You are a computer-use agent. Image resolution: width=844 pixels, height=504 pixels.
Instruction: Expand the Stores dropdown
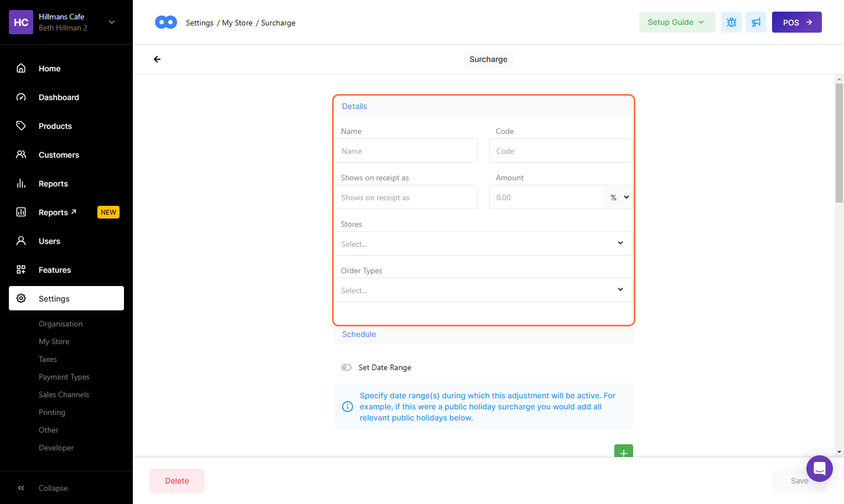483,243
